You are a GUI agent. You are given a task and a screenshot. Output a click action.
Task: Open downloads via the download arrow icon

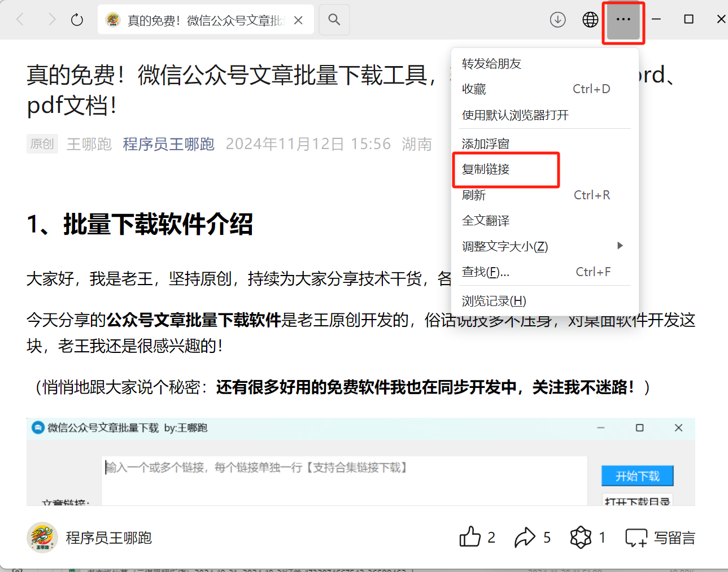pyautogui.click(x=557, y=20)
